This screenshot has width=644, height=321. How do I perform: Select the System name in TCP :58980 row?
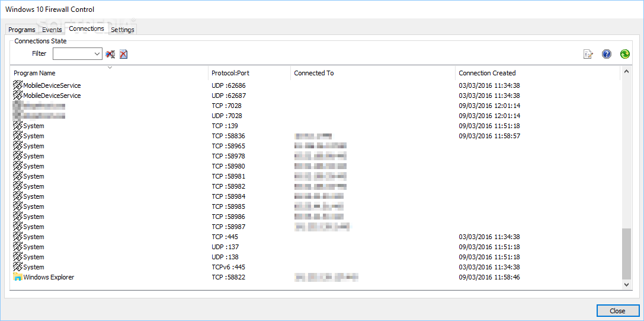point(34,166)
